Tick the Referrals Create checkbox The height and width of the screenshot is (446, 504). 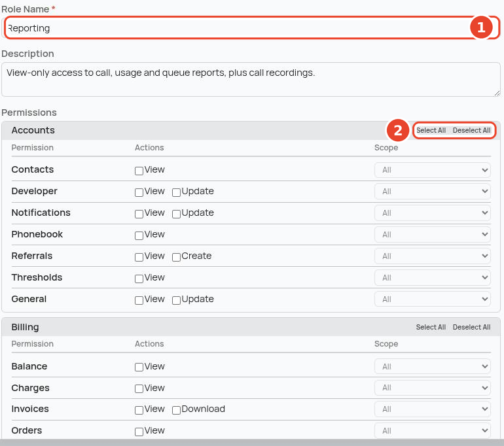(x=176, y=256)
